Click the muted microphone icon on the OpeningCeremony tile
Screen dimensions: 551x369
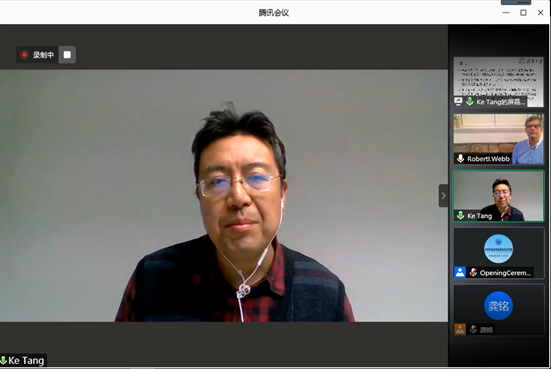pyautogui.click(x=473, y=272)
